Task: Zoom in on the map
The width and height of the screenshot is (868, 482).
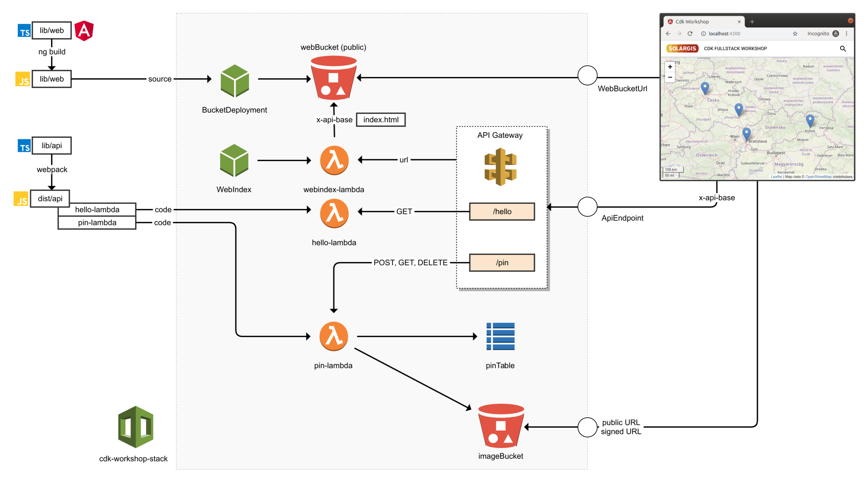Action: (x=670, y=67)
